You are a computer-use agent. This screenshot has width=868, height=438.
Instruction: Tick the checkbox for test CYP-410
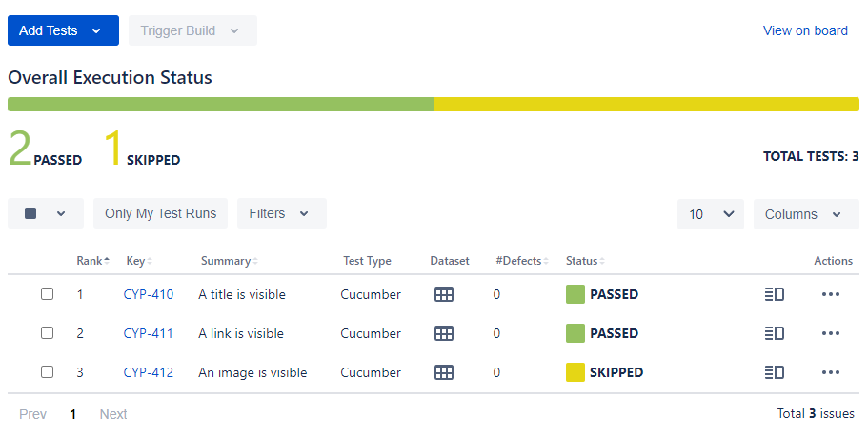[x=47, y=294]
